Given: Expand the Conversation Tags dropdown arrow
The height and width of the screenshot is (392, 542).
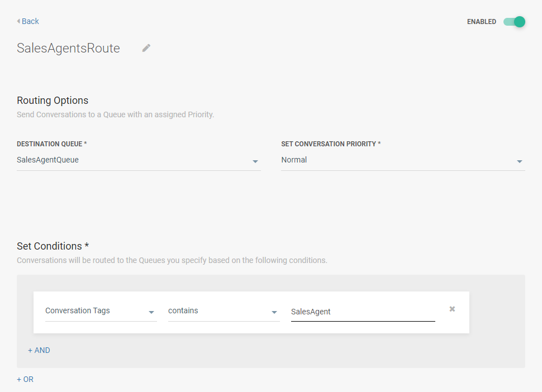Looking at the screenshot, I should pos(151,312).
